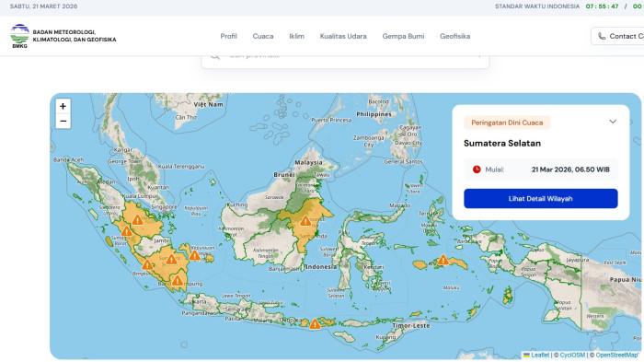Click the warning marker on Maluku islands
The image size is (644, 362).
click(443, 260)
